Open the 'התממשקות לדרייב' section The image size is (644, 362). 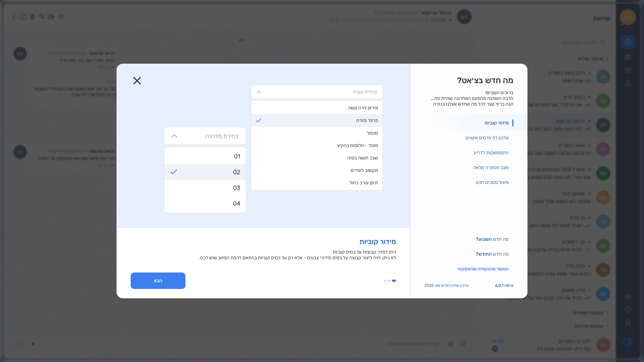(x=490, y=153)
